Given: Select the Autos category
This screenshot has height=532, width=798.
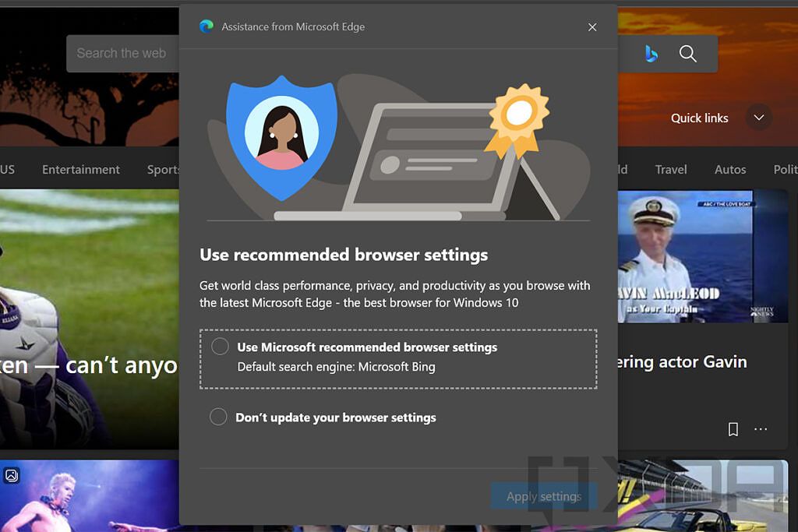Looking at the screenshot, I should pos(730,169).
